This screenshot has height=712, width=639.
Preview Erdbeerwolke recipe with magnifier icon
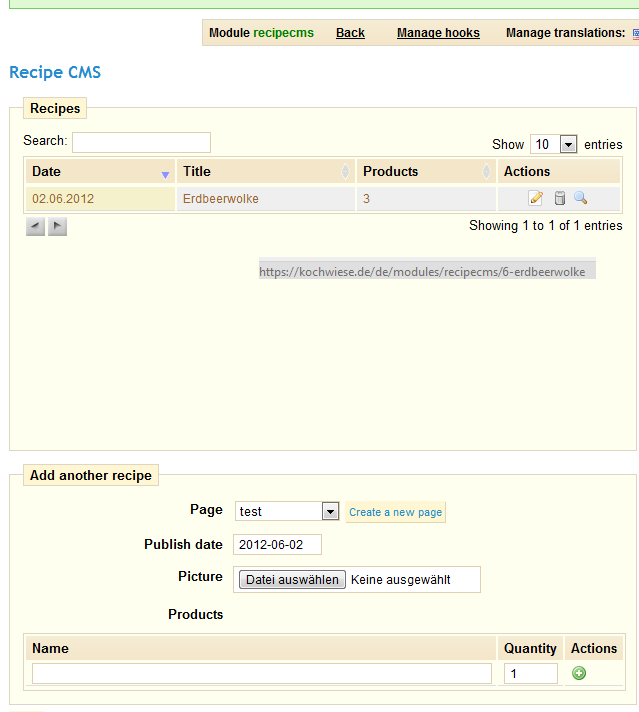point(580,198)
